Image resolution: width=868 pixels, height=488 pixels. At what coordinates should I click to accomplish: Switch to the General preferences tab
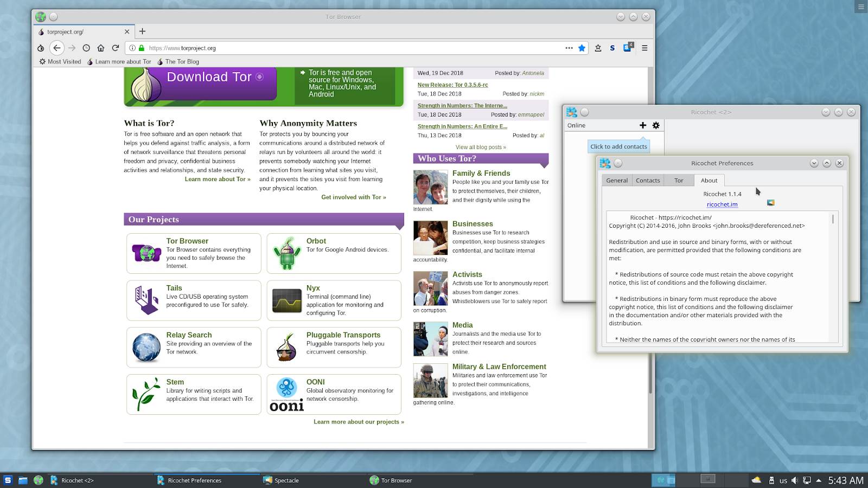[x=617, y=181]
